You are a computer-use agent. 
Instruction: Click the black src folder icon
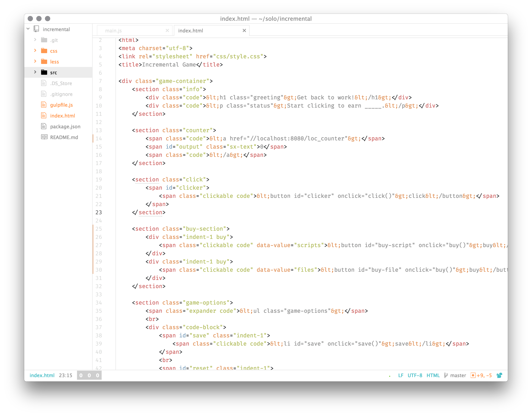(x=44, y=72)
